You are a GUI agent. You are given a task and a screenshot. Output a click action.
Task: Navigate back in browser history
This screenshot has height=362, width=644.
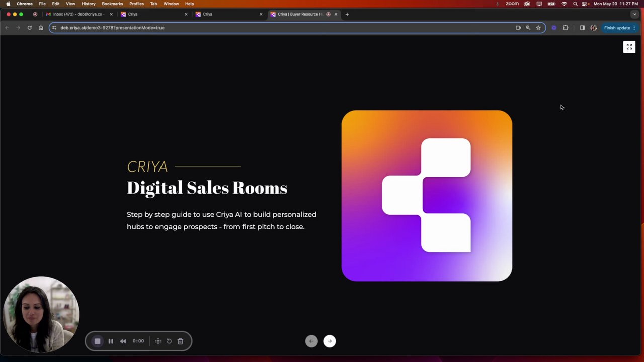pos(7,28)
